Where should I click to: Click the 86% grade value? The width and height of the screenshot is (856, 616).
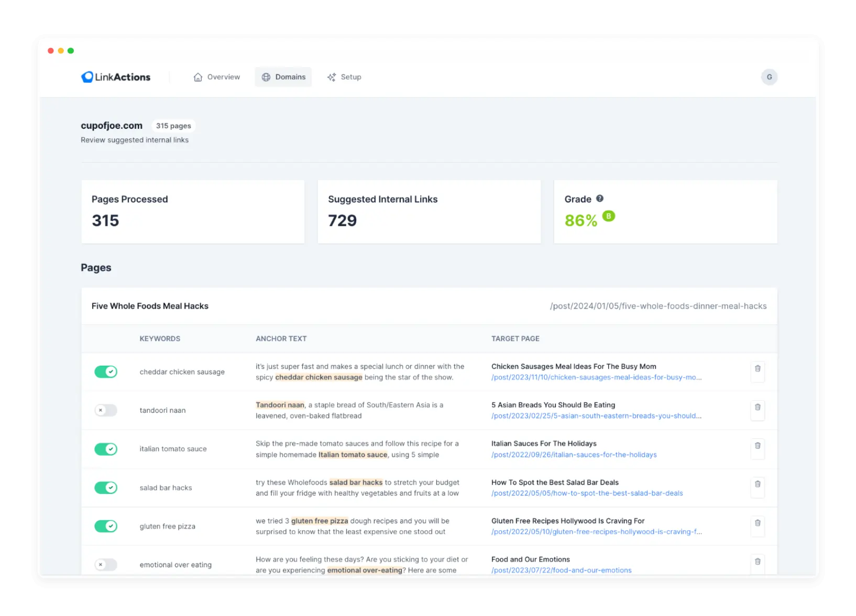tap(580, 221)
